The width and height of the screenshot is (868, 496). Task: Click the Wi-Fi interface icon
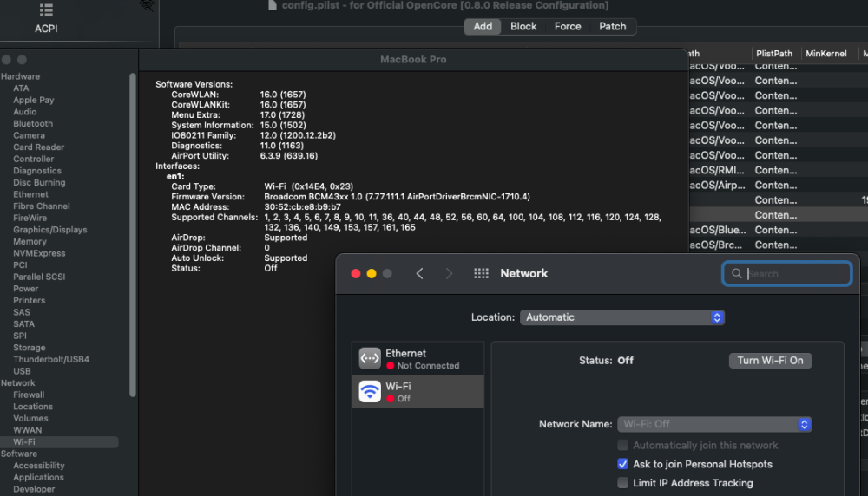coord(370,391)
